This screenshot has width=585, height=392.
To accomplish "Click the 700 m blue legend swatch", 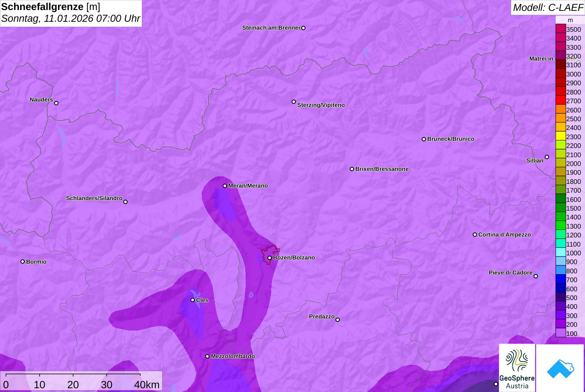I will pos(560,280).
